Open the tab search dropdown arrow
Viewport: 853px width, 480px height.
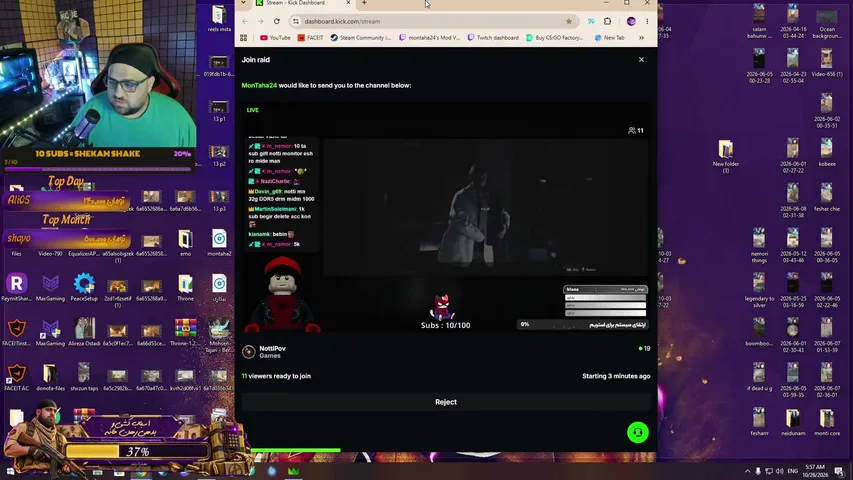click(x=244, y=3)
